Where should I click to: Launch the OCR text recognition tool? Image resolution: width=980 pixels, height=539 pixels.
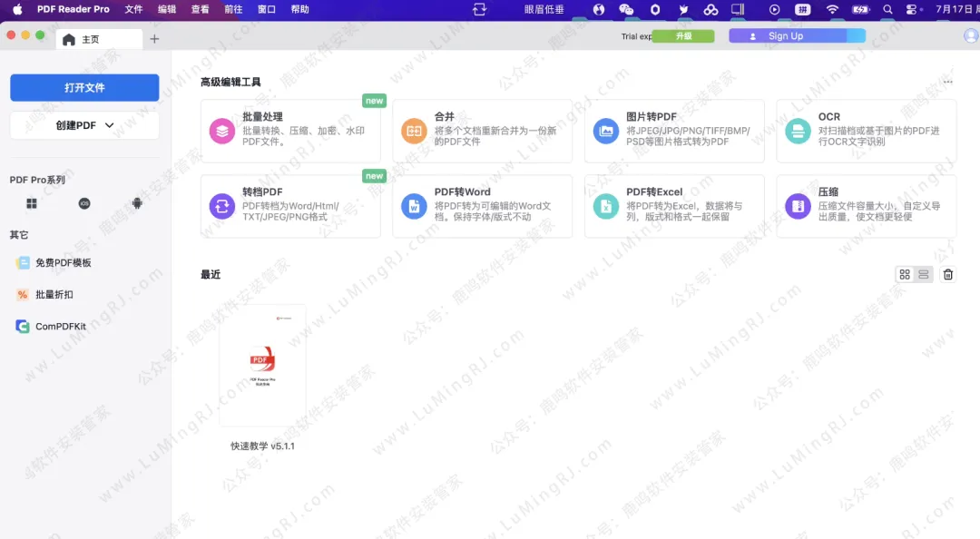click(866, 132)
